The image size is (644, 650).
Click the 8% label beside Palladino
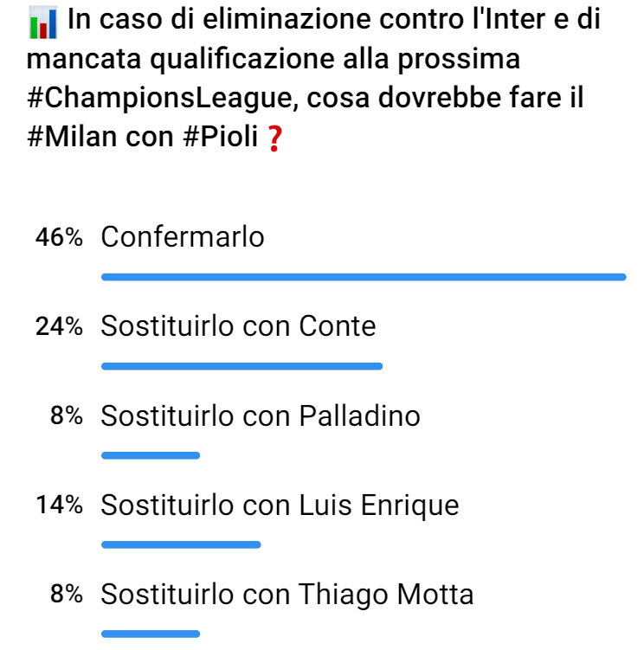click(x=67, y=416)
